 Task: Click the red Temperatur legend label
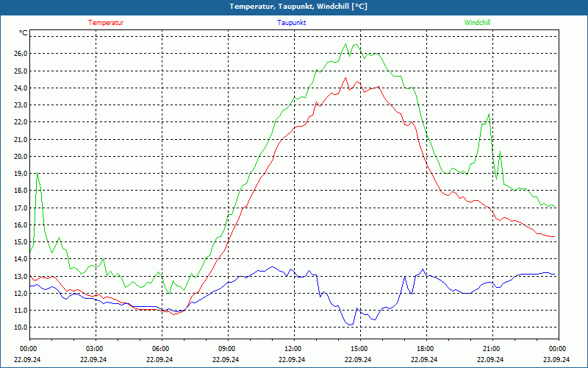pos(106,23)
